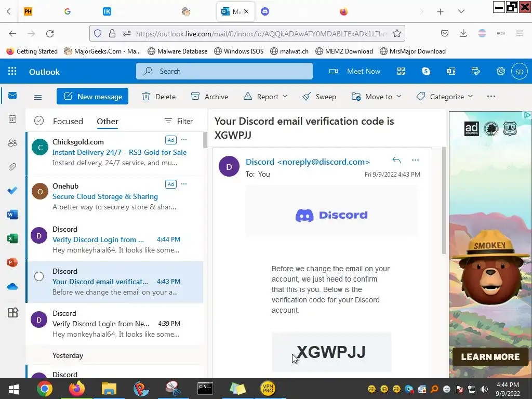532x399 pixels.
Task: Open the options dots on Onehub ad
Action: pos(184,184)
